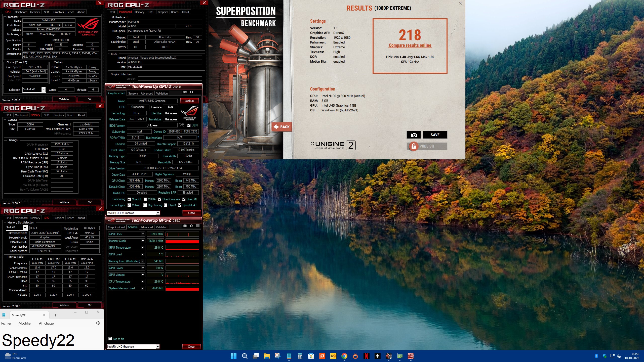Screen dimensions: 644x362
Task: Open Validation tab in GPU-Z Sensors window
Action: tap(162, 227)
